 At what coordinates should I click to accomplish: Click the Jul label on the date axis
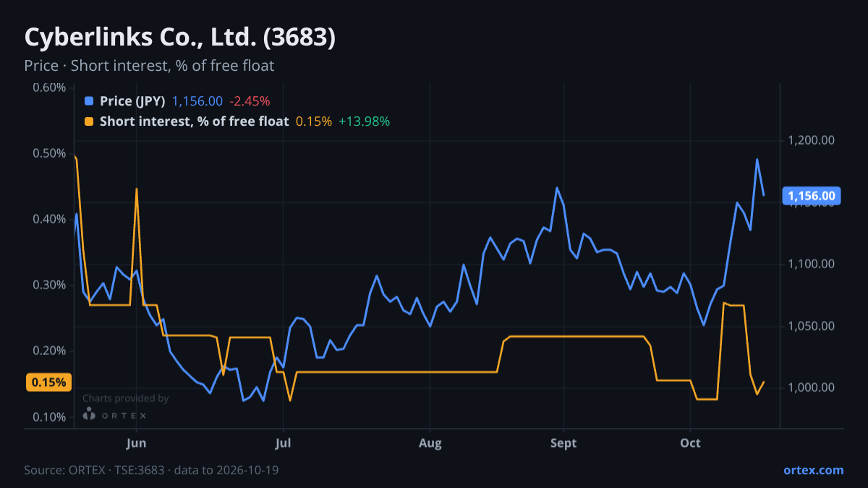(x=283, y=443)
